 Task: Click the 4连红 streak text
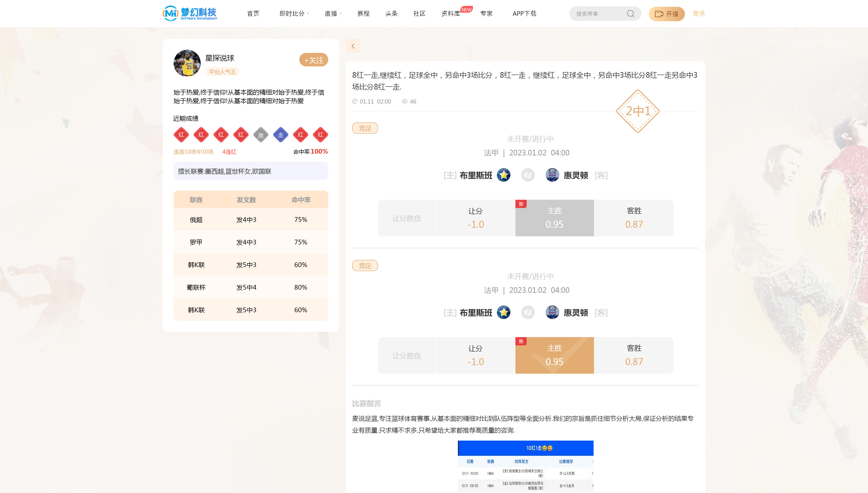(x=229, y=152)
